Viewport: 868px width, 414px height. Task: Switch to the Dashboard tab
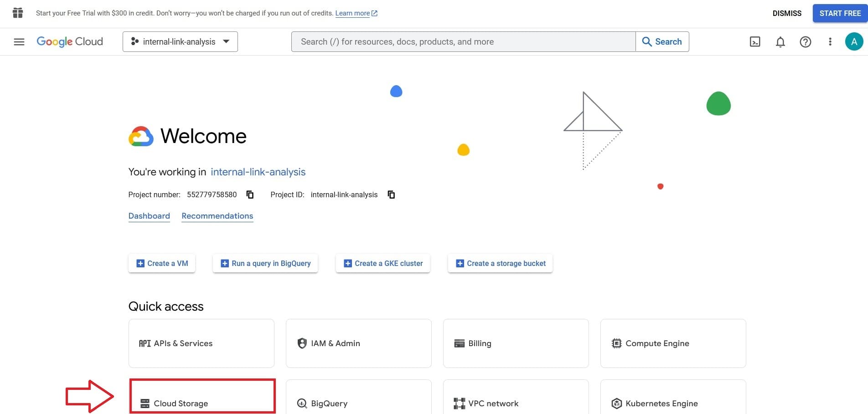[149, 216]
